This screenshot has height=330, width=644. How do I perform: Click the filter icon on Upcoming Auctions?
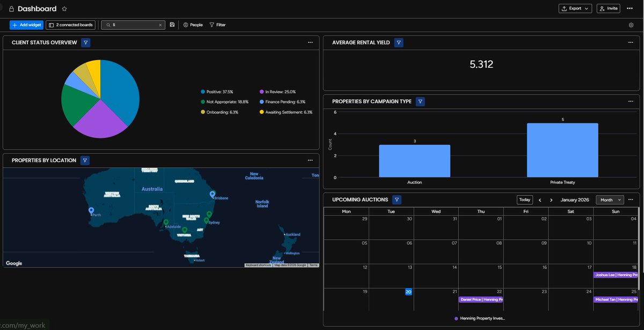tap(397, 199)
